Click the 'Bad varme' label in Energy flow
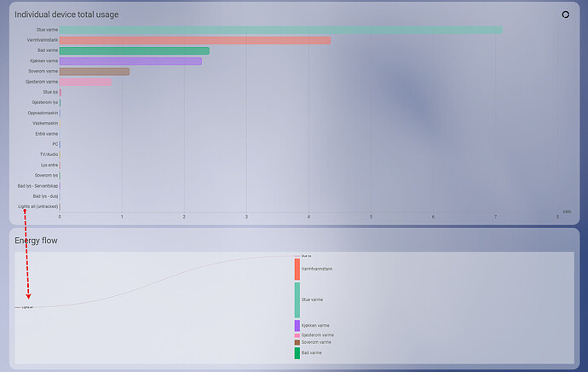The width and height of the screenshot is (588, 372). pos(312,353)
